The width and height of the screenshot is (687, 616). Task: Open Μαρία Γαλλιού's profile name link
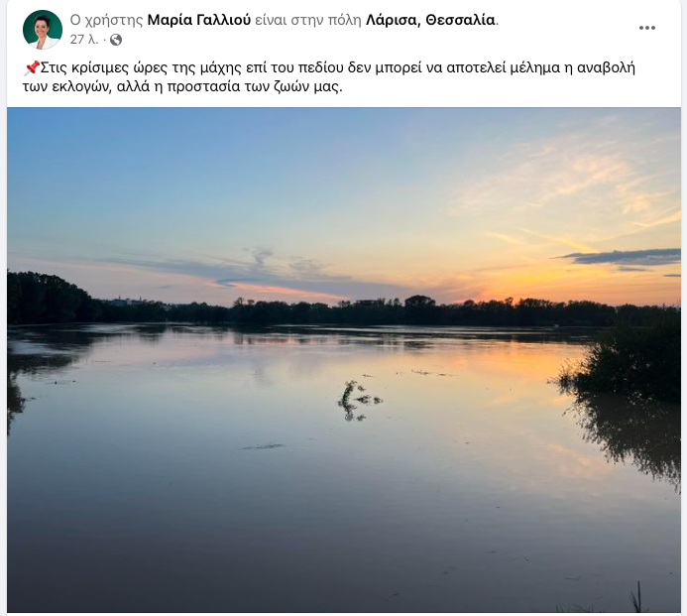199,20
